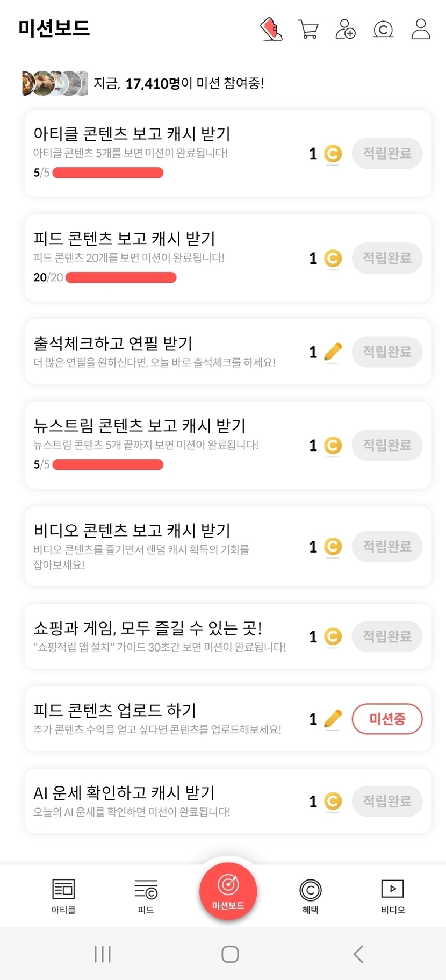Image resolution: width=446 pixels, height=980 pixels.
Task: Tap 적립완료 button on 아티클 콘텐츠 mission
Action: [387, 153]
